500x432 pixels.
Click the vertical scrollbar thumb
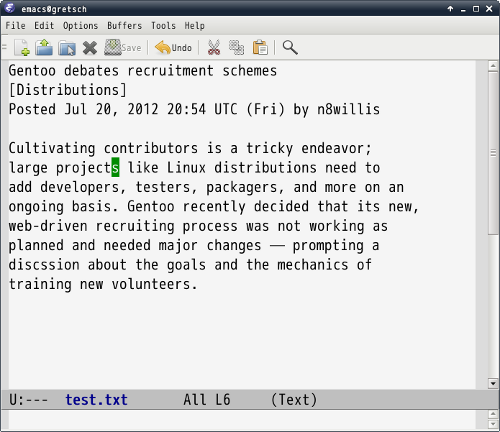point(493,153)
